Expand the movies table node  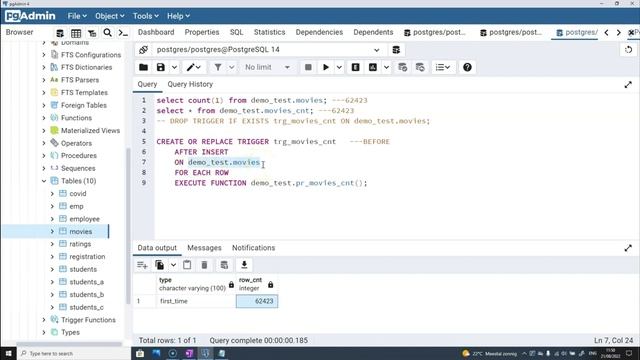pos(52,231)
